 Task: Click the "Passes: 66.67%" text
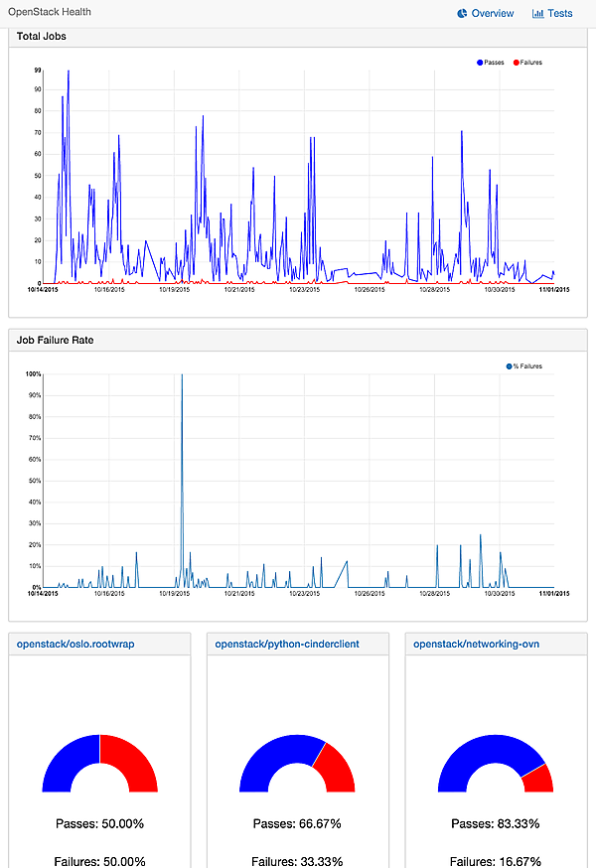point(297,823)
